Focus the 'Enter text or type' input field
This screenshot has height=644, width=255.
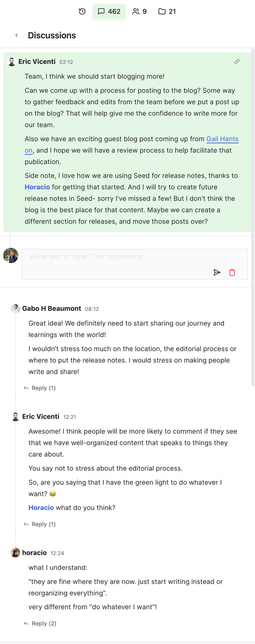(118, 257)
